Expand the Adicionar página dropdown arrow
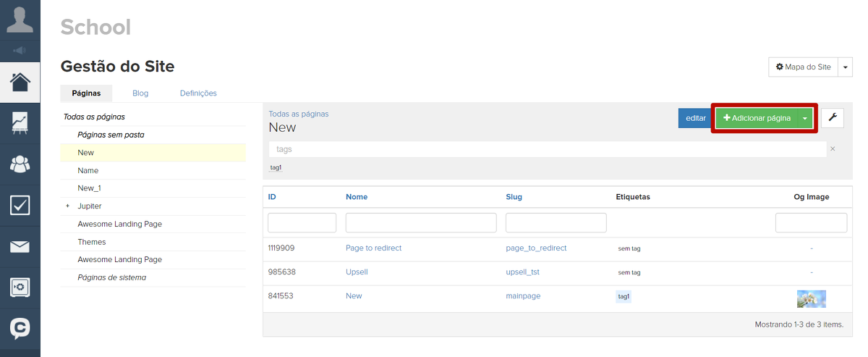Screen dimensions: 868x357 tap(804, 118)
